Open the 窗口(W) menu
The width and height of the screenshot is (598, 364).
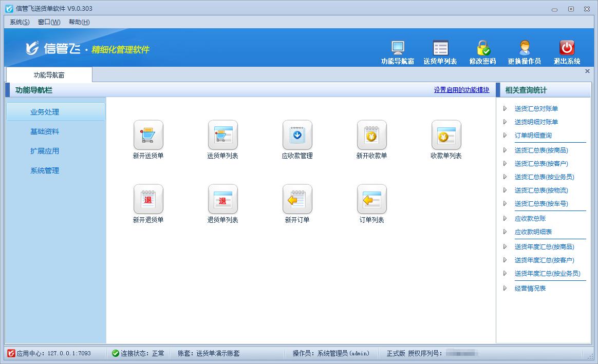tap(49, 22)
